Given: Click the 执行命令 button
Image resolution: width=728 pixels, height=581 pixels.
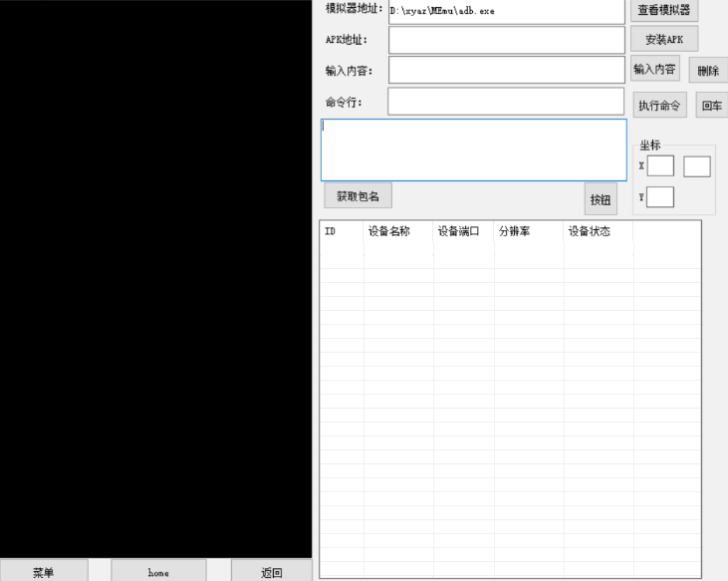Looking at the screenshot, I should (x=659, y=105).
